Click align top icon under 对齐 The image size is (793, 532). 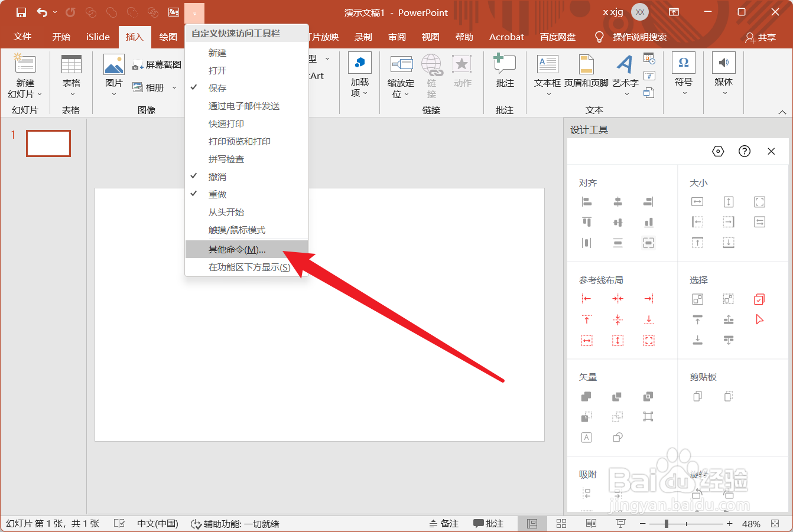pyautogui.click(x=587, y=222)
